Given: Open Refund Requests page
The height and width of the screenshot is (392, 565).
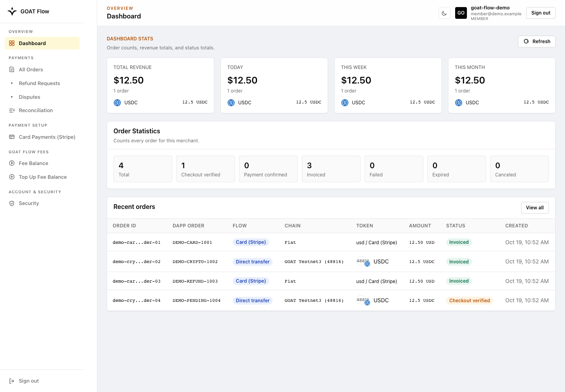Looking at the screenshot, I should pyautogui.click(x=42, y=83).
